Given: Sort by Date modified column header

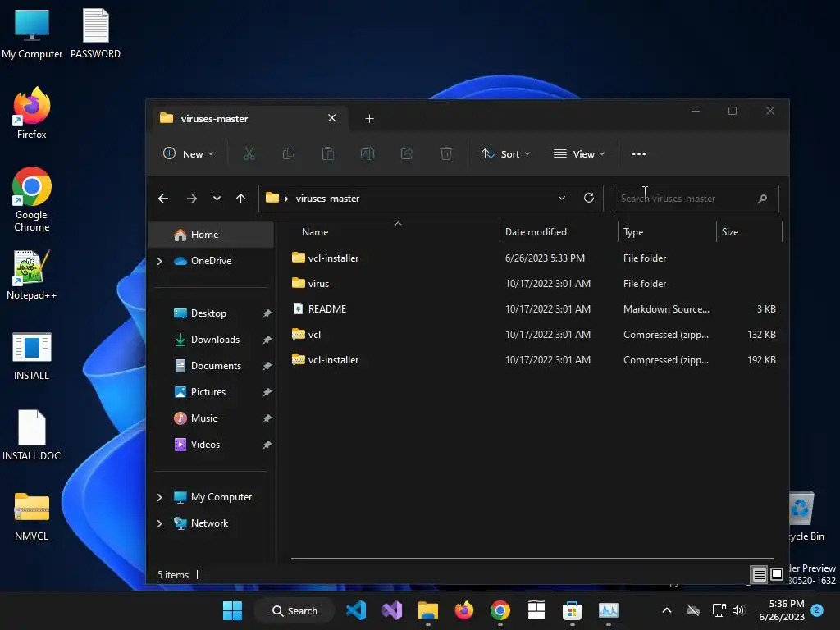Looking at the screenshot, I should tap(559, 232).
